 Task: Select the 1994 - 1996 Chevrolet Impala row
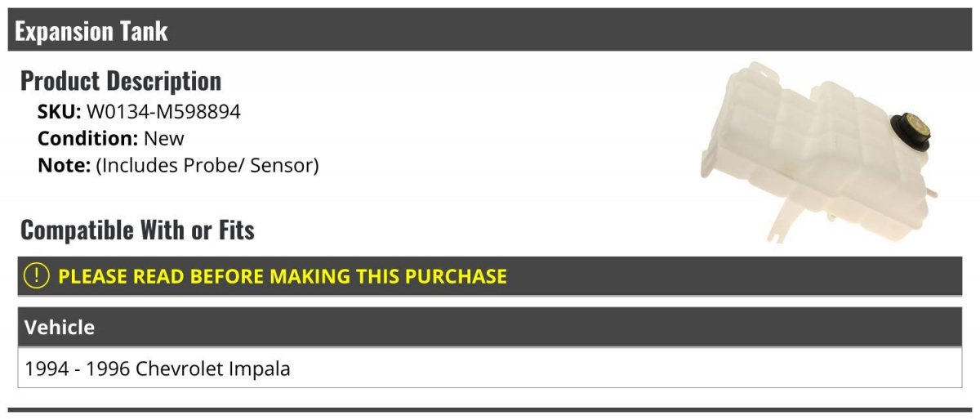tap(490, 368)
